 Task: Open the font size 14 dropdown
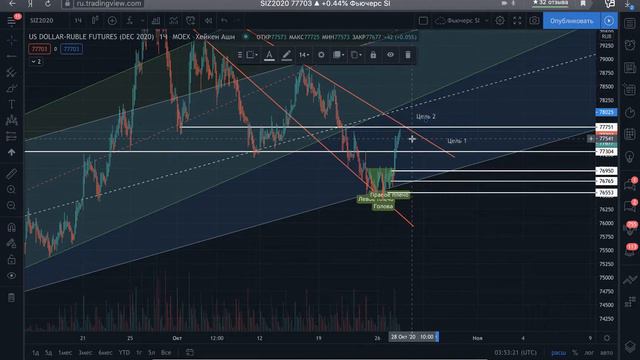304,55
